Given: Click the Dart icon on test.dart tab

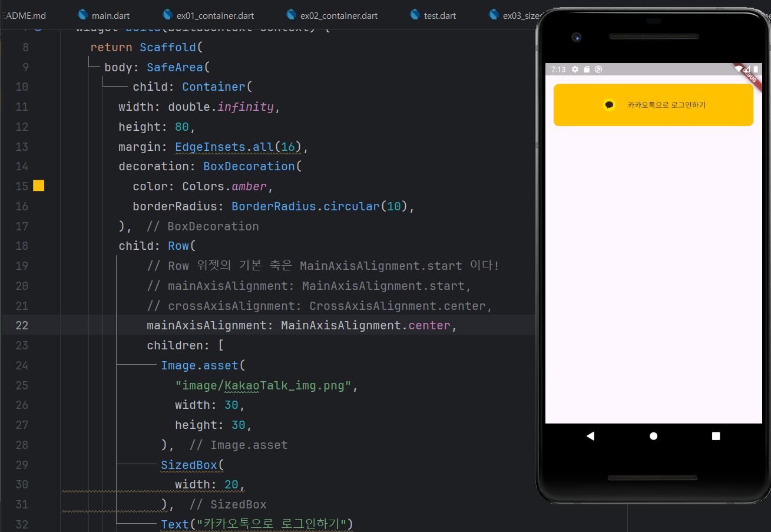Looking at the screenshot, I should tap(415, 15).
